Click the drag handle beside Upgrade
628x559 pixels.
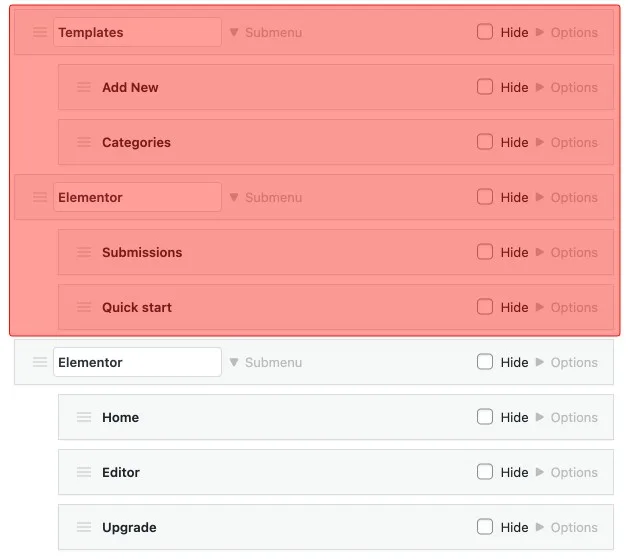84,527
